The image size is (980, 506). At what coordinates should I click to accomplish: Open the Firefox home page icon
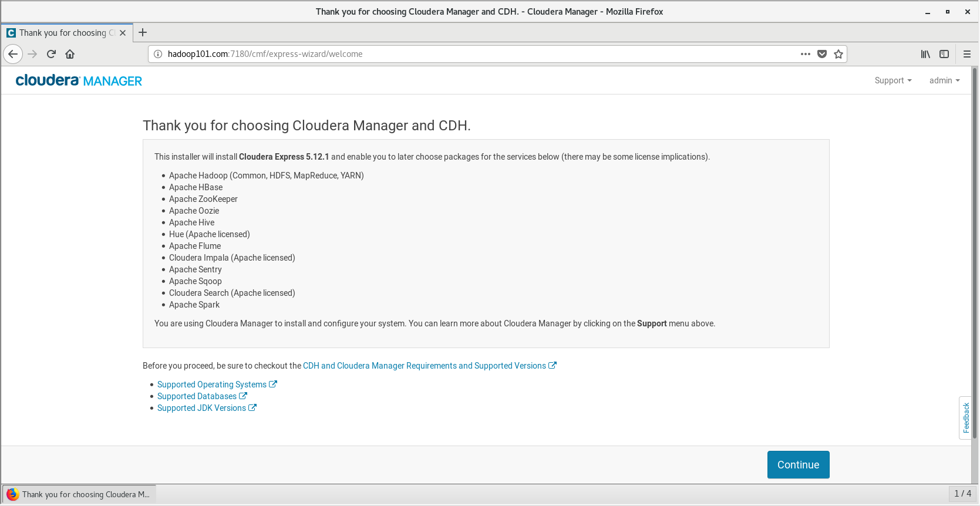click(x=70, y=54)
